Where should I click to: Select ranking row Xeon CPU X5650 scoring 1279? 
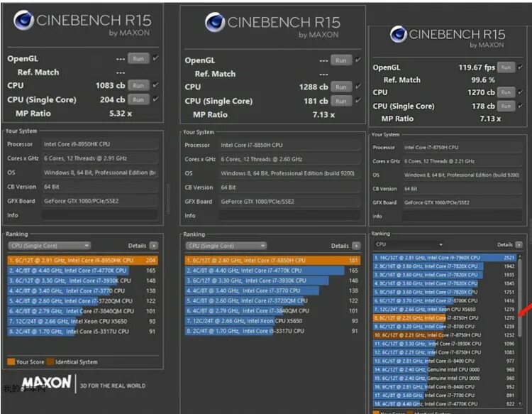point(445,310)
